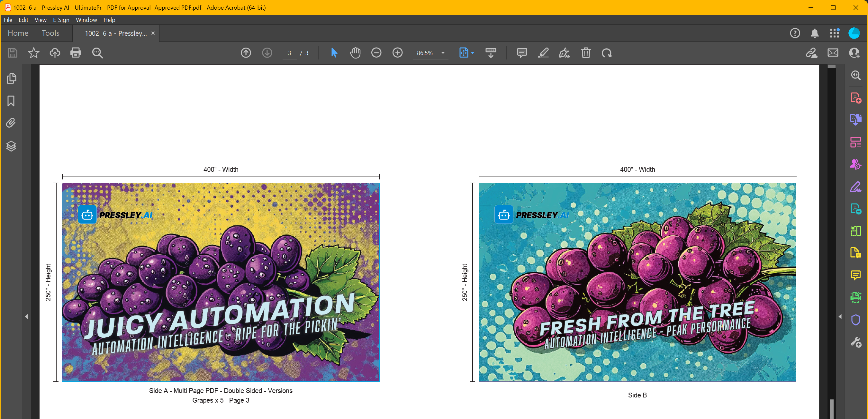
Task: Print the document
Action: [76, 53]
